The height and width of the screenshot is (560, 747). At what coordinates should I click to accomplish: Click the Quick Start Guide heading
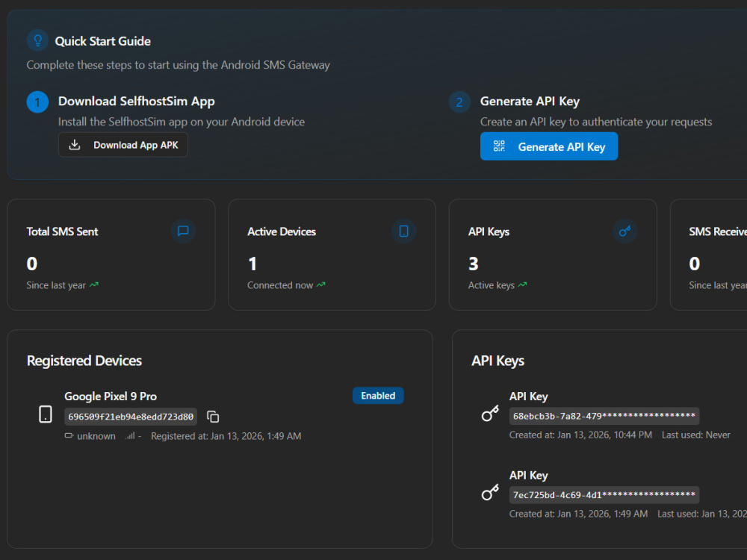(103, 41)
